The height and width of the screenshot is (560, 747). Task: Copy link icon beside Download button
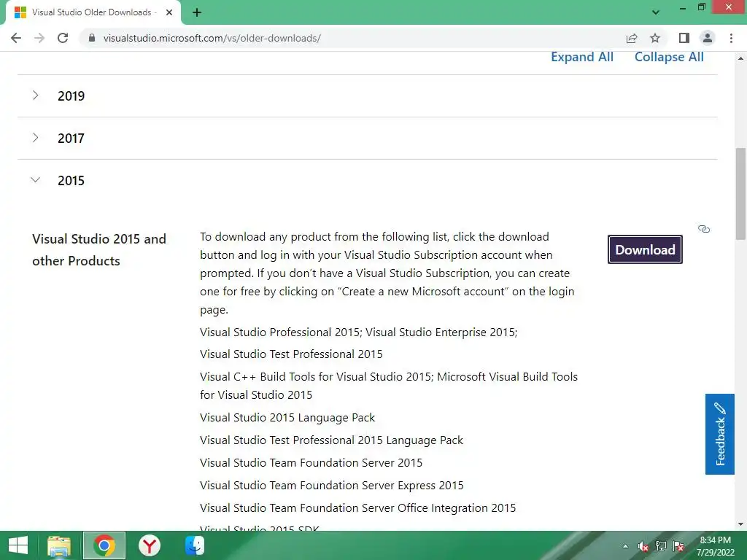tap(704, 229)
